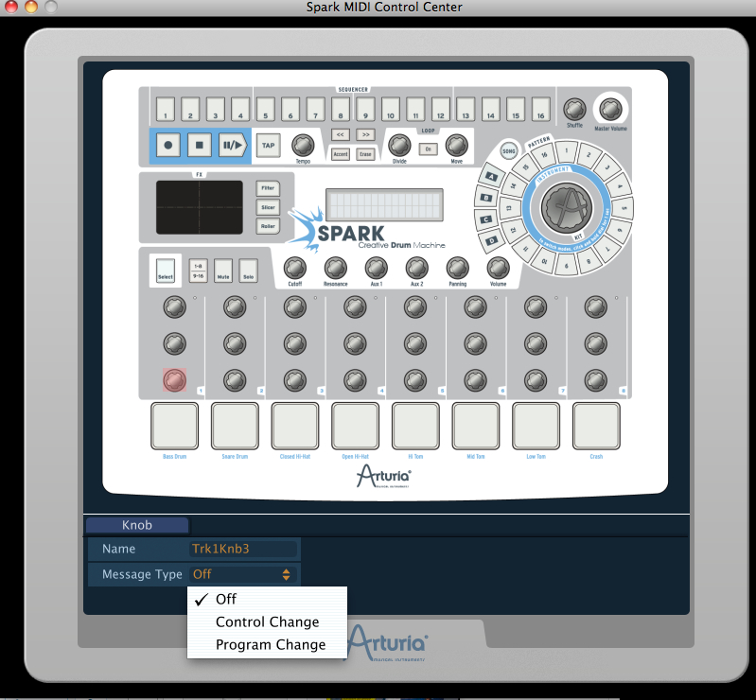The width and height of the screenshot is (756, 700).
Task: Select the Shuffle knob
Action: click(574, 110)
